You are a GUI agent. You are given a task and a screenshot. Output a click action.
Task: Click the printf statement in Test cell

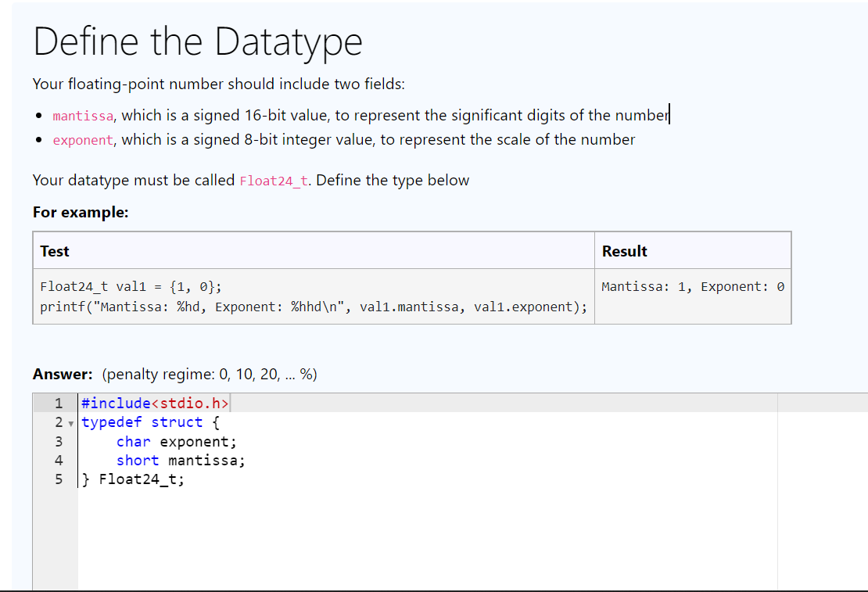coord(313,307)
